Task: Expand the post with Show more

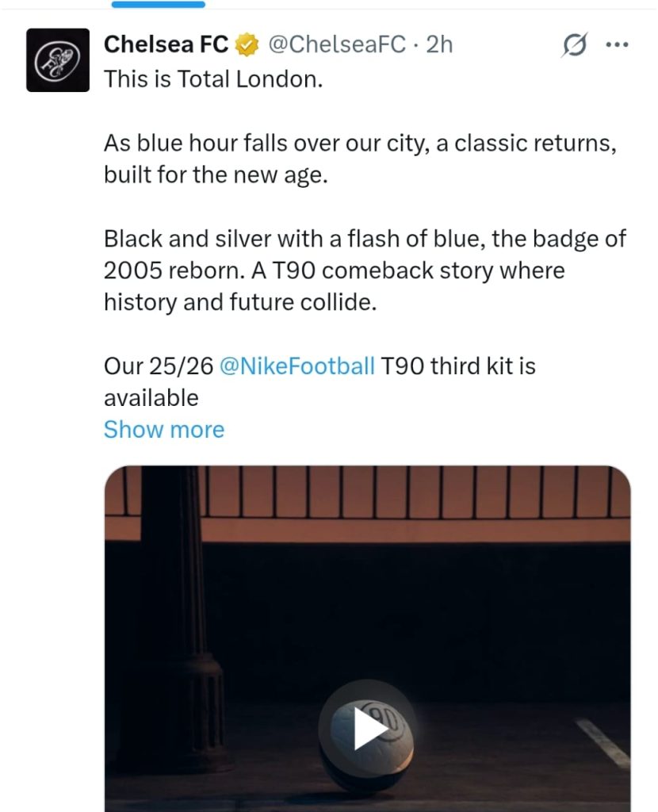Action: (x=164, y=429)
